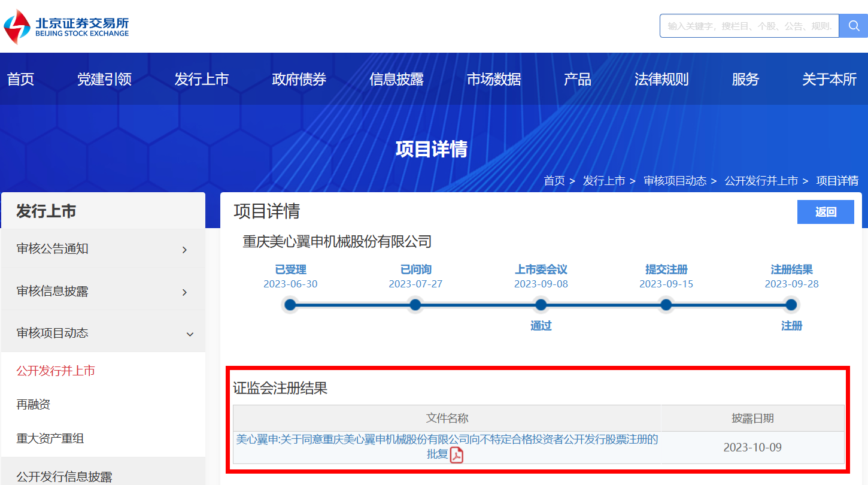Click the date 2023-07-27
Viewport: 868px width, 485px height.
click(415, 284)
